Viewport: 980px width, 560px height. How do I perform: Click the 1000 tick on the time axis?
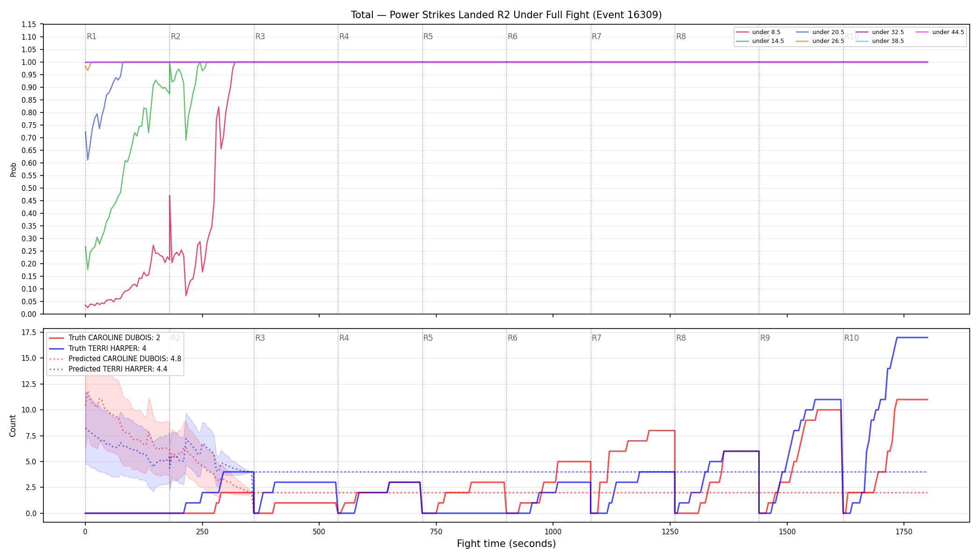553,532
